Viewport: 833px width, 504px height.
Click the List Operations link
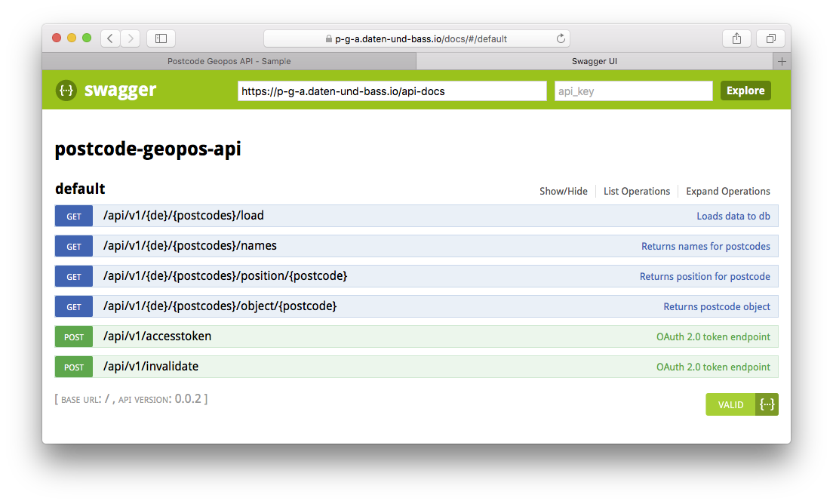point(636,191)
